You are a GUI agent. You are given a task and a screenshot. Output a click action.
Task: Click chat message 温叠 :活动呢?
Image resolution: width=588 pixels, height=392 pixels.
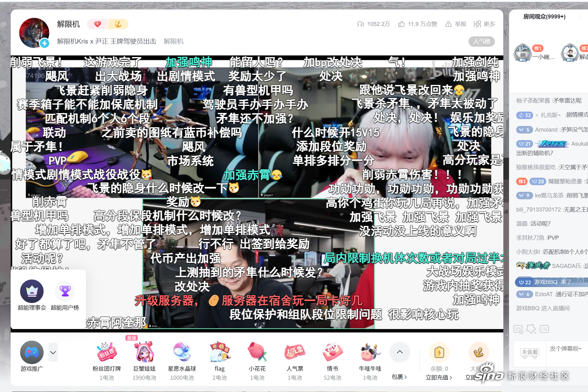[533, 224]
